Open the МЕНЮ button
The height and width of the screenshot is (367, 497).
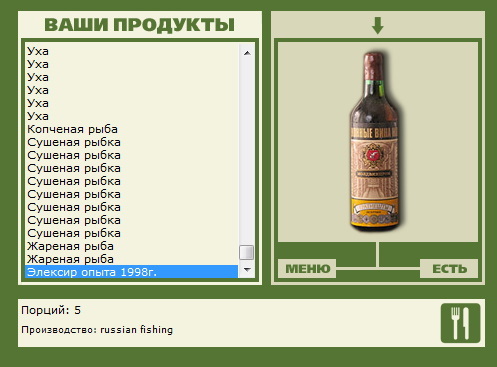click(307, 268)
